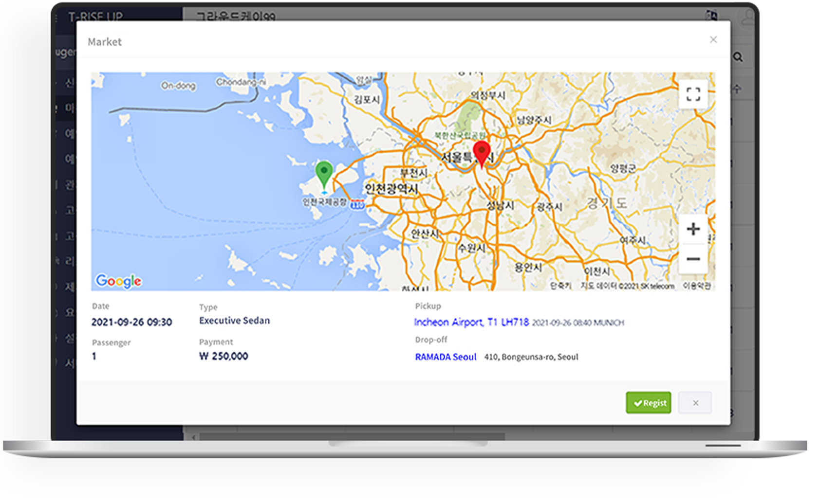Open the RAMADA Seoul drop-off link

pos(446,357)
